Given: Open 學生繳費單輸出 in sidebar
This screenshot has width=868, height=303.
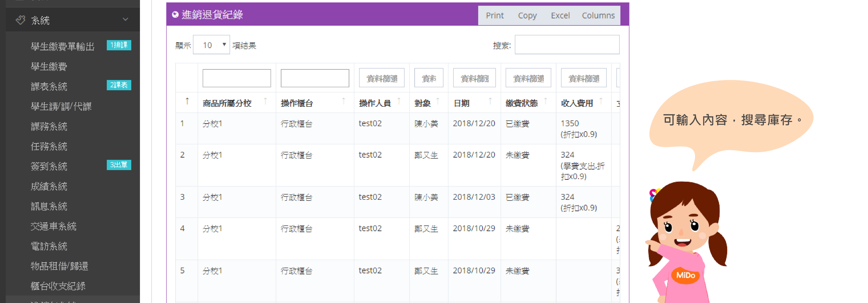Looking at the screenshot, I should pos(62,47).
